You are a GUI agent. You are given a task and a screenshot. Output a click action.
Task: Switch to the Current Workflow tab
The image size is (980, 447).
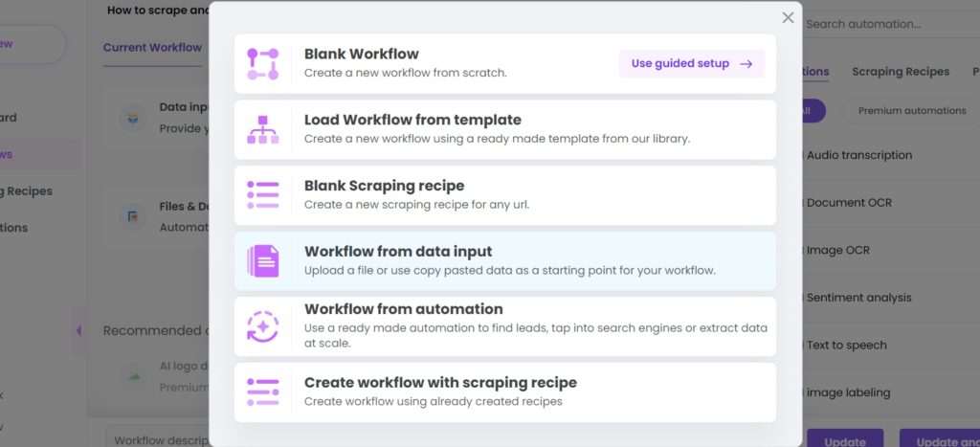[152, 48]
